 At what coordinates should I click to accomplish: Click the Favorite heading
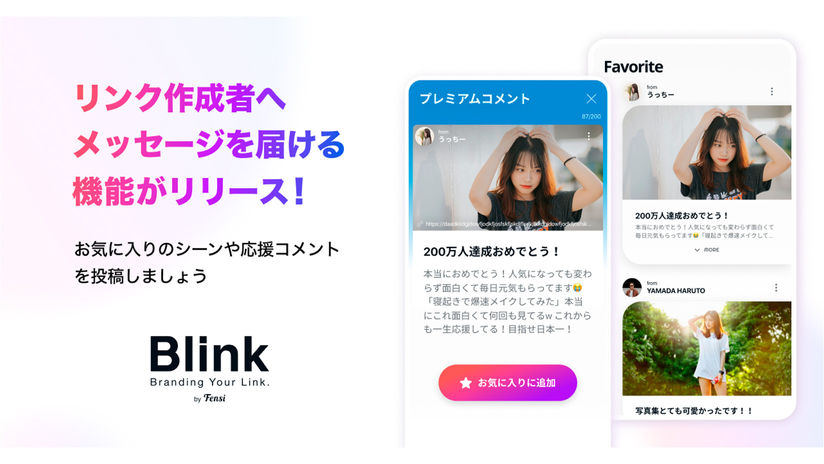[633, 67]
